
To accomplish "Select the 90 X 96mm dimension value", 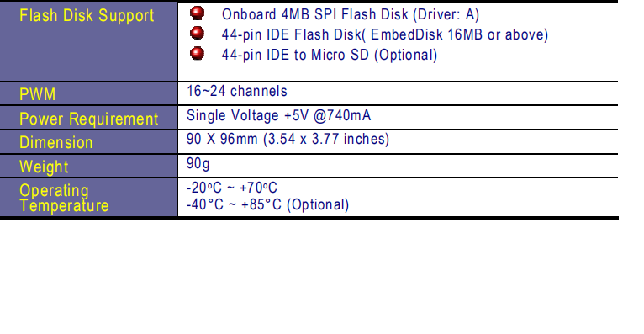I will [222, 139].
